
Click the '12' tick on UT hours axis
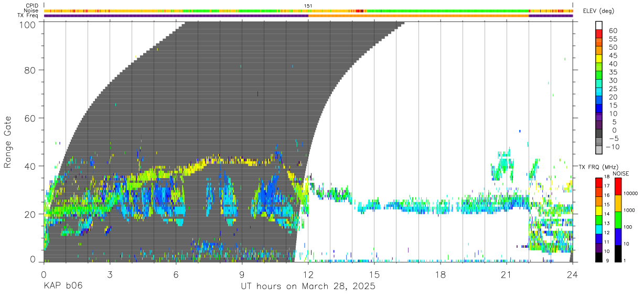[x=308, y=274]
